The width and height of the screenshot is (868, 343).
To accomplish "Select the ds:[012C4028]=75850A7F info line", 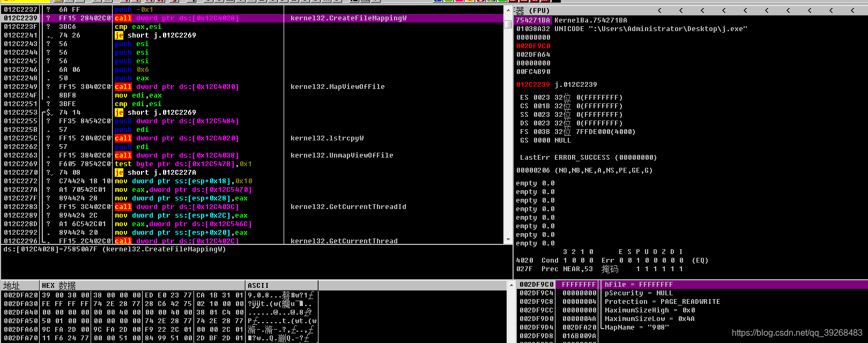I will pos(115,249).
